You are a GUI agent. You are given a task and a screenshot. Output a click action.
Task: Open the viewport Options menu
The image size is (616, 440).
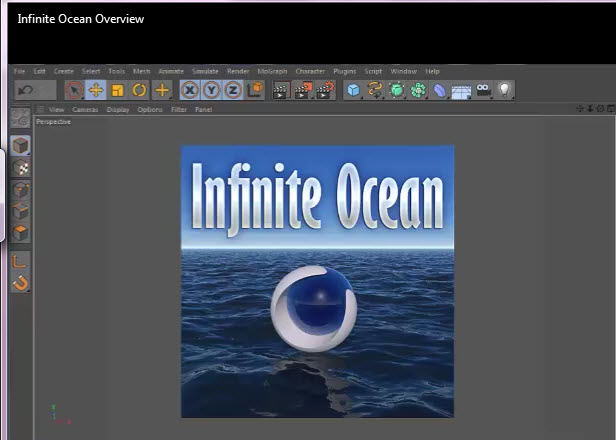coord(150,110)
